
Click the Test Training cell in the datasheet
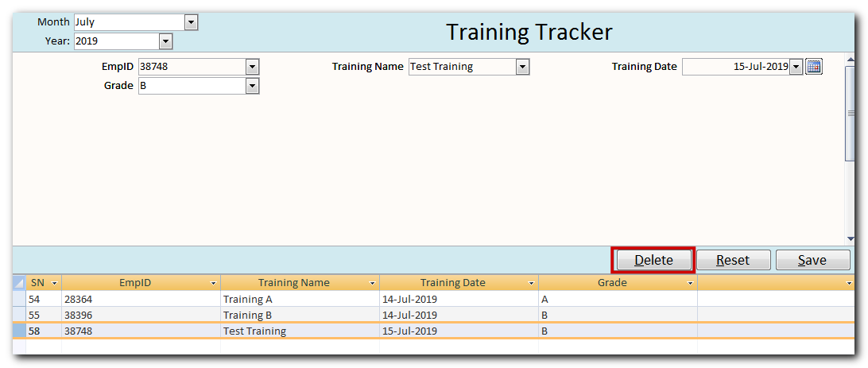pos(300,331)
